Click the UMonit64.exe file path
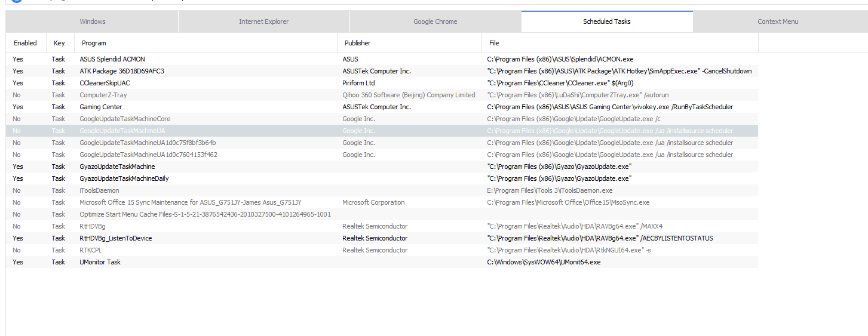868x336 pixels. [x=544, y=262]
